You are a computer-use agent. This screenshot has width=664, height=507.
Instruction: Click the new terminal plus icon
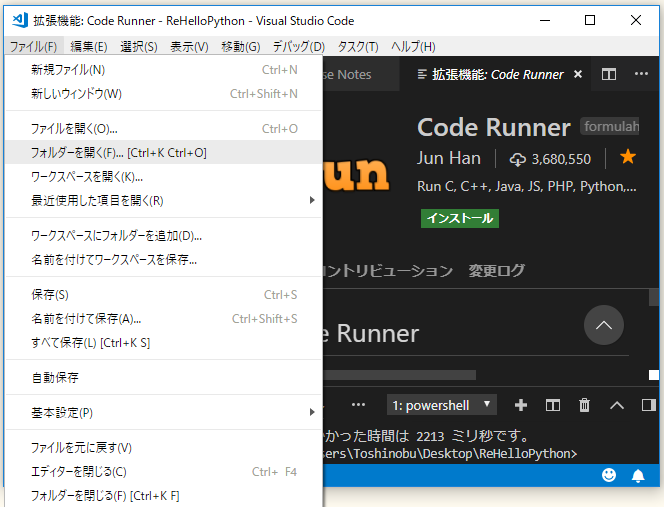[520, 405]
